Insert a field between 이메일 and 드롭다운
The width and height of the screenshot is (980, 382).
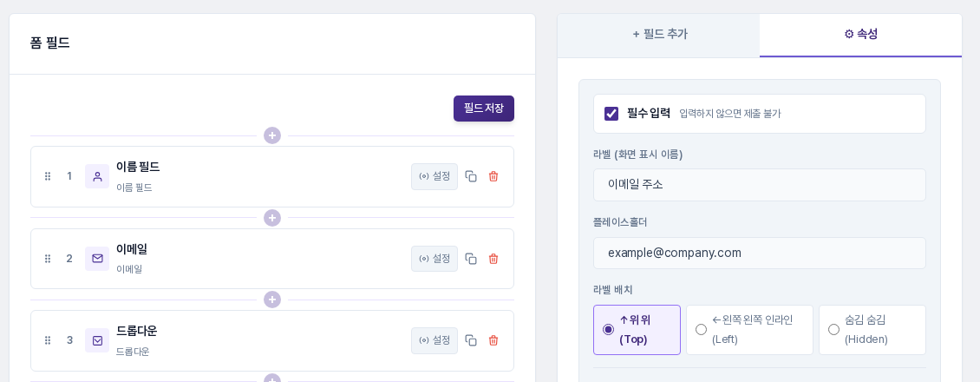click(x=271, y=300)
